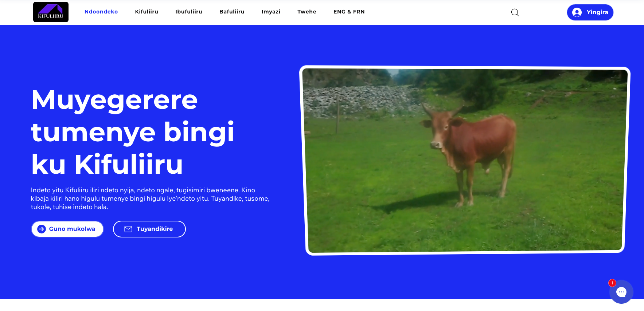
Task: Switch to ENG & FRN languages
Action: coord(349,12)
